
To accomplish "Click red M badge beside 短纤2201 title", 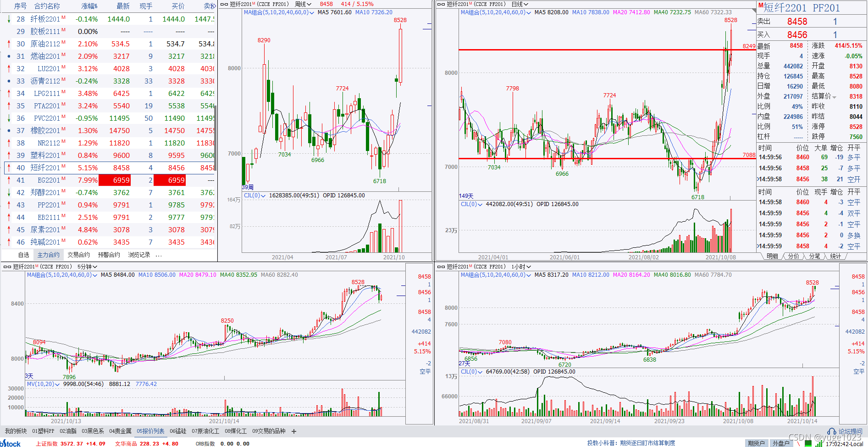I will [x=761, y=5].
